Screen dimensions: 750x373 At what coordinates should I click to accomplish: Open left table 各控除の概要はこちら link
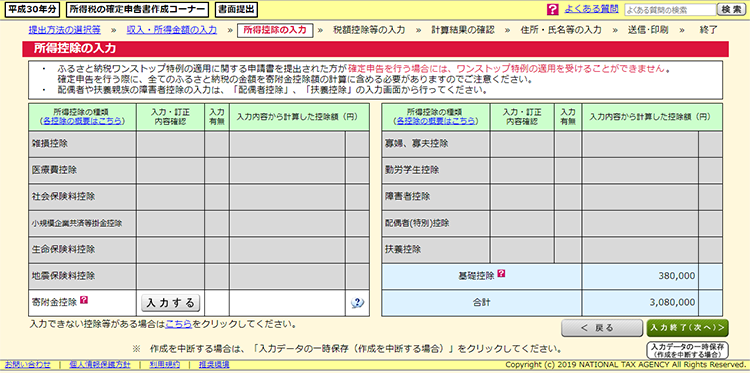click(x=82, y=121)
